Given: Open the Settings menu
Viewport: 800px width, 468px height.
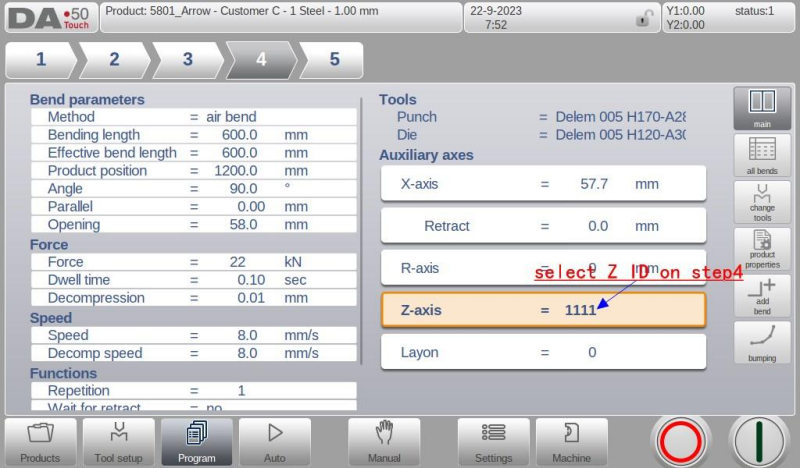Looking at the screenshot, I should click(493, 442).
